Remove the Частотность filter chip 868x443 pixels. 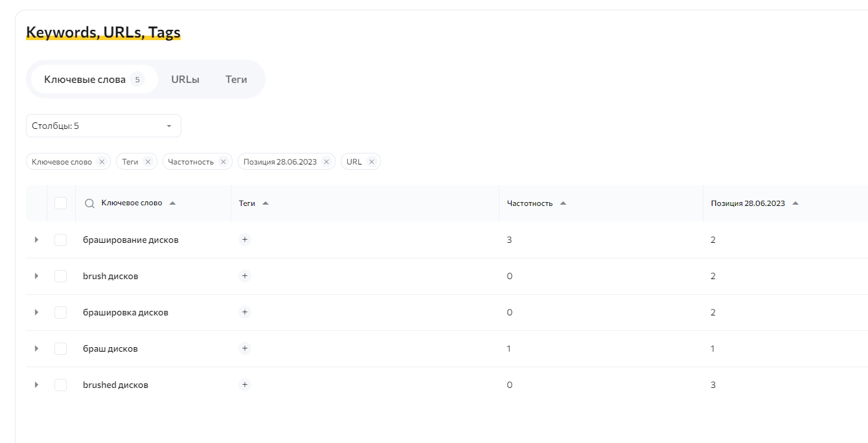click(223, 161)
